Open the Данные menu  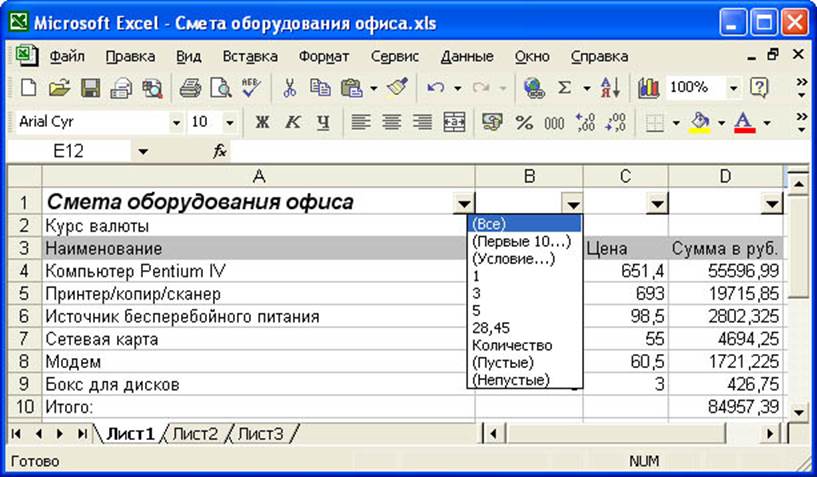coord(467,56)
